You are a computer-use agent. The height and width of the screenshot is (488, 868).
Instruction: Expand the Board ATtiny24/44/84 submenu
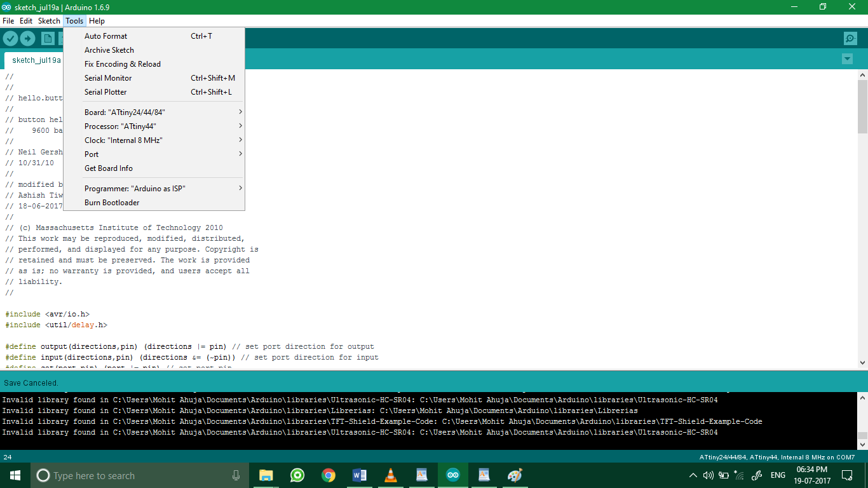(154, 112)
